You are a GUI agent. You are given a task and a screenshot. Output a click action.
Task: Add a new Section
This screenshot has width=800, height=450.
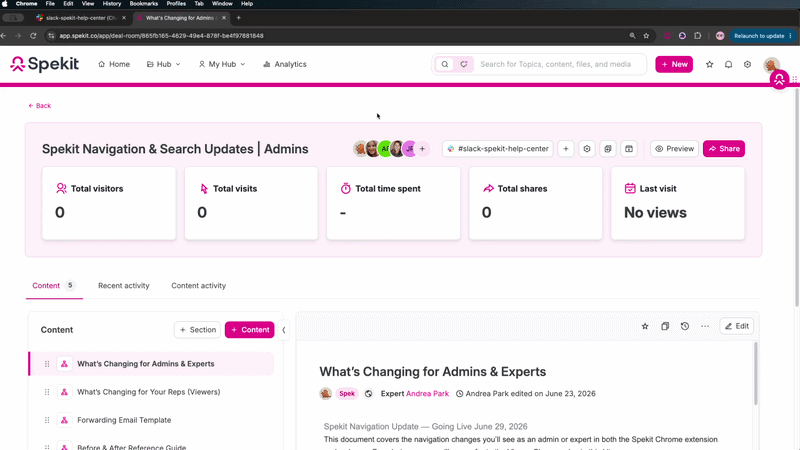[x=197, y=330]
